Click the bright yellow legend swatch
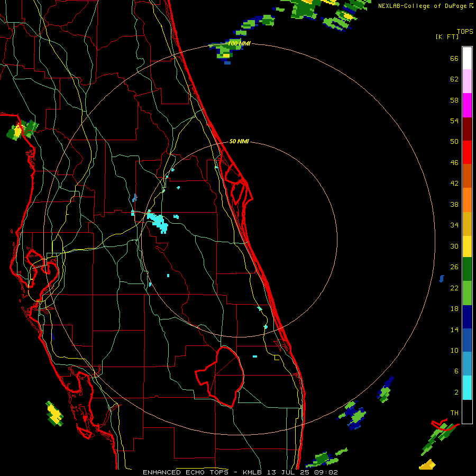 point(467,246)
